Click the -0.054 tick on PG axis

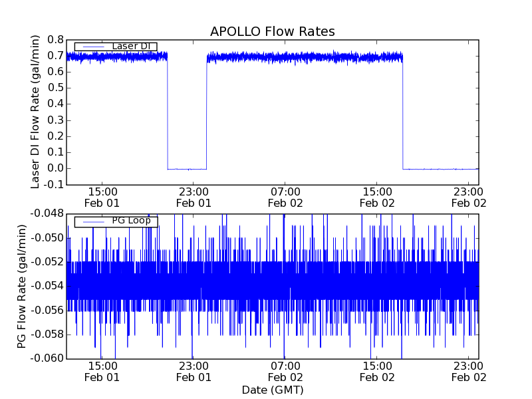pos(47,286)
